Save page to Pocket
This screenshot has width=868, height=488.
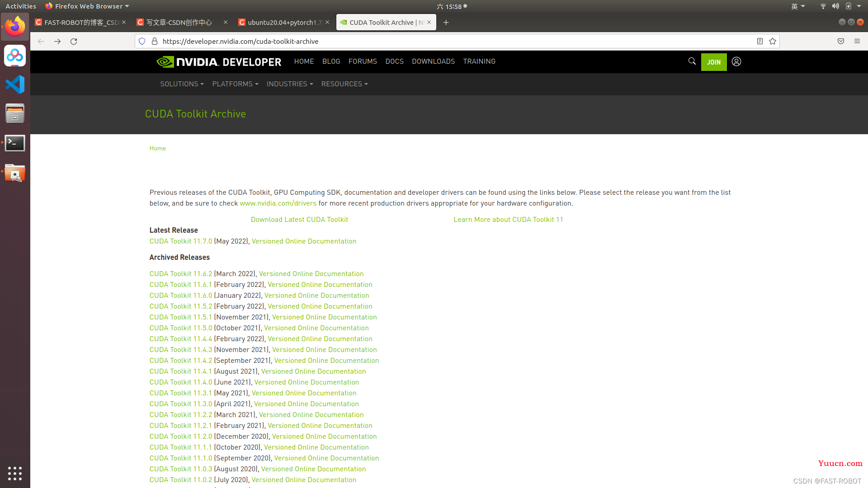coord(841,41)
